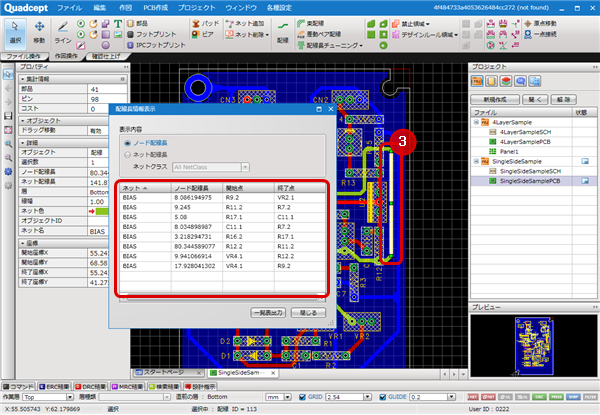Click the green ring plane icon in ribbon
Screen dimensions: 600x415
[x=383, y=45]
